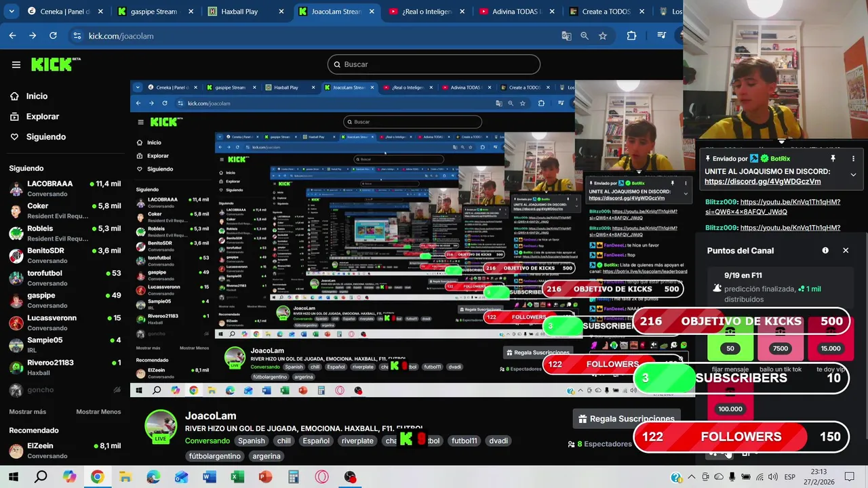The image size is (868, 488).
Task: Click JoacoLam's large LIVE avatar below the video
Action: pyautogui.click(x=161, y=427)
